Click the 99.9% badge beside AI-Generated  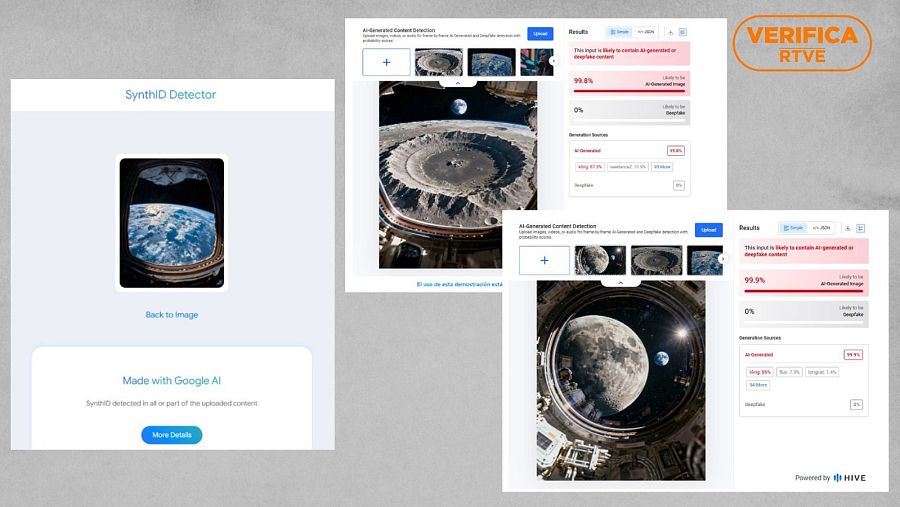tap(853, 355)
